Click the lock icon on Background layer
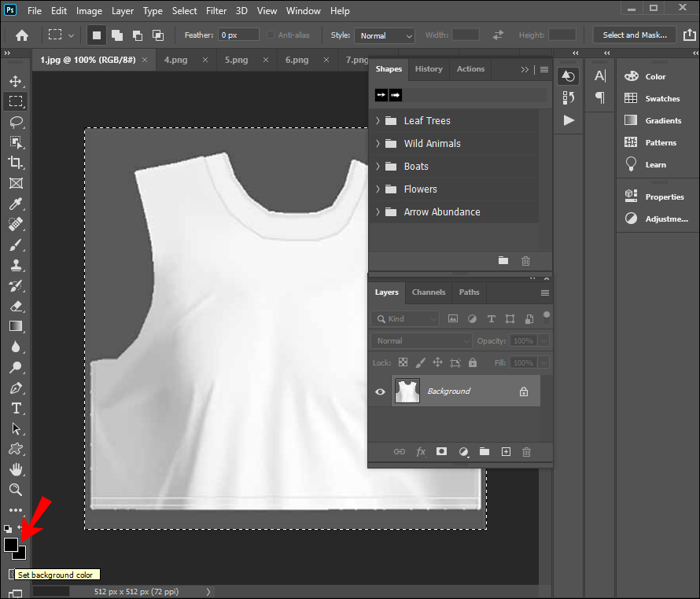 pos(524,391)
